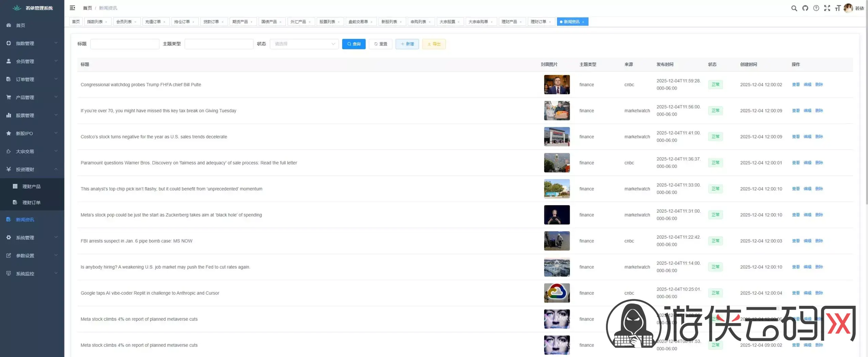Image resolution: width=868 pixels, height=357 pixels.
Task: Click 删除 for the Google taps AI article
Action: (819, 293)
